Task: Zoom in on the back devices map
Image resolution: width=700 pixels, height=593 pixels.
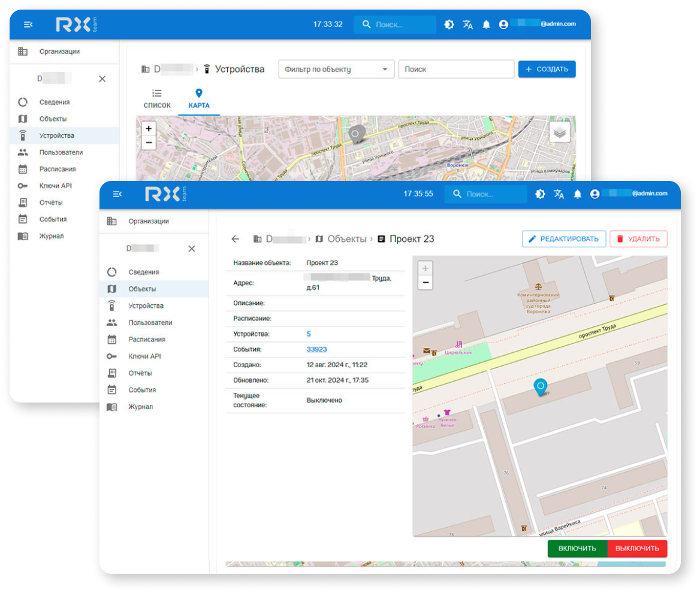Action: [149, 128]
